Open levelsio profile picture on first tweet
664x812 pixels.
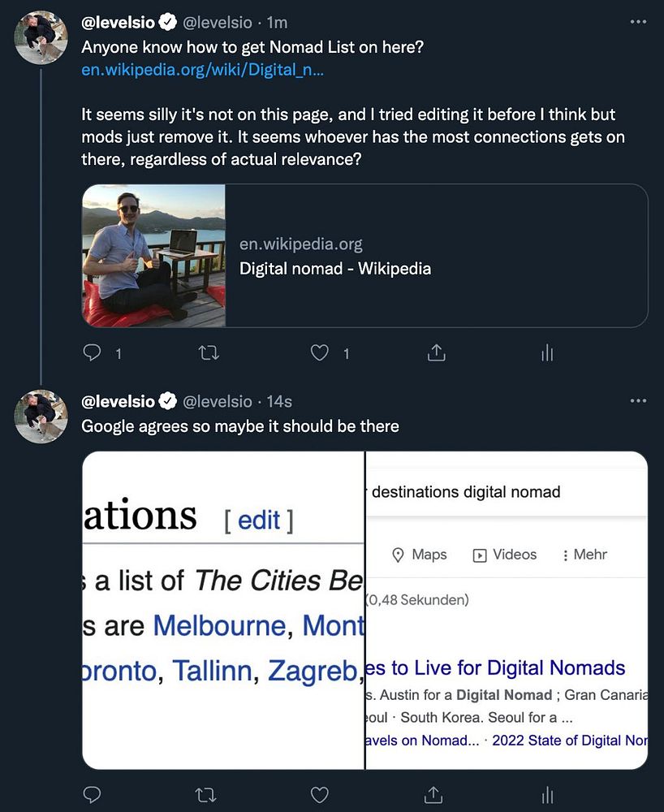[41, 37]
